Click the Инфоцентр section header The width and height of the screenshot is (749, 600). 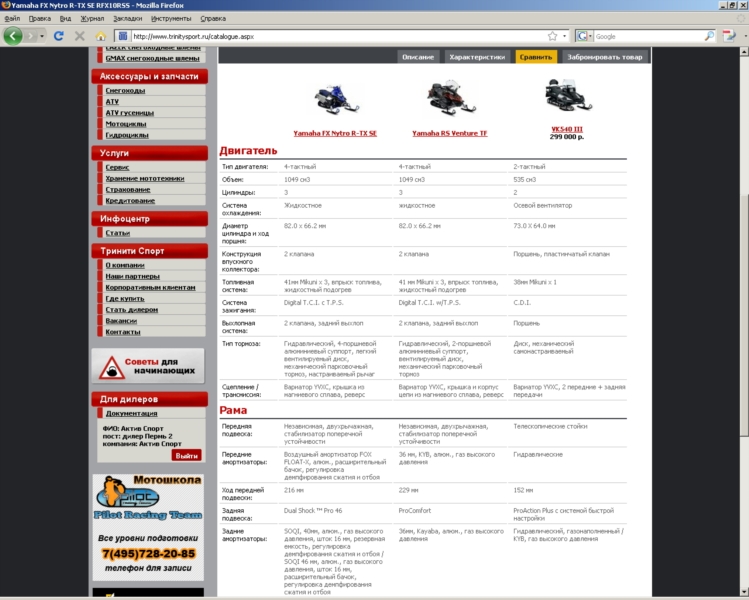(150, 219)
